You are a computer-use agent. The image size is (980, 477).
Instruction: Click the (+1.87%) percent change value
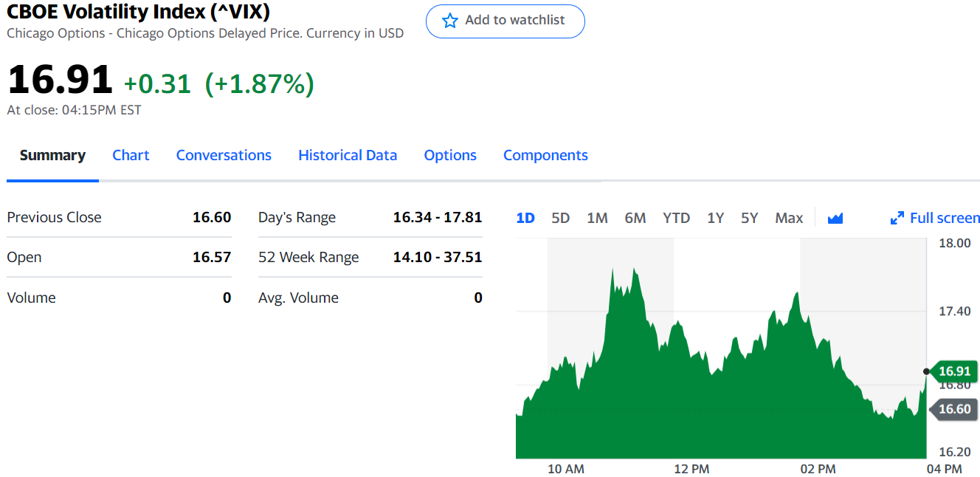(259, 83)
